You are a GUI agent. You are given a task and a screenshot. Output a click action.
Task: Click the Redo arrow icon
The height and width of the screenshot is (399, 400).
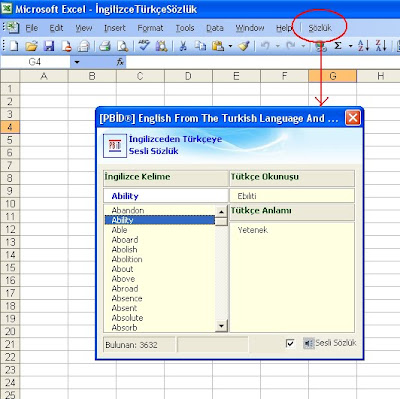[x=291, y=46]
